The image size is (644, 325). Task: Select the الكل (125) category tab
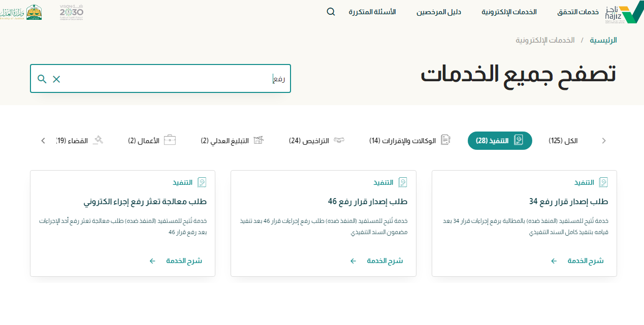coord(563,141)
